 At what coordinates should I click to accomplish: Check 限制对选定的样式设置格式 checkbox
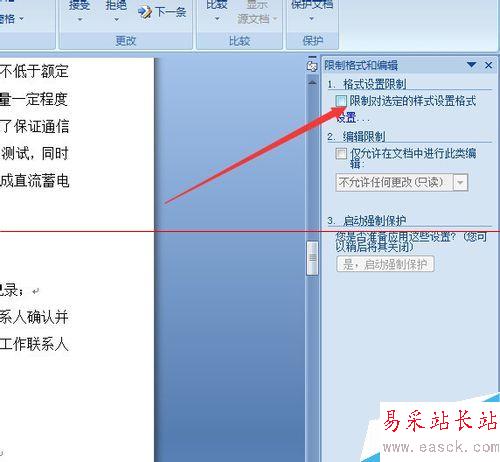coord(341,100)
